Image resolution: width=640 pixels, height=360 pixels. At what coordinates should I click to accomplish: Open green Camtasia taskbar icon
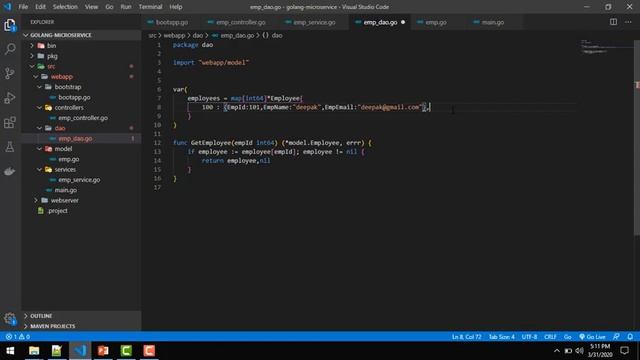tap(126, 351)
